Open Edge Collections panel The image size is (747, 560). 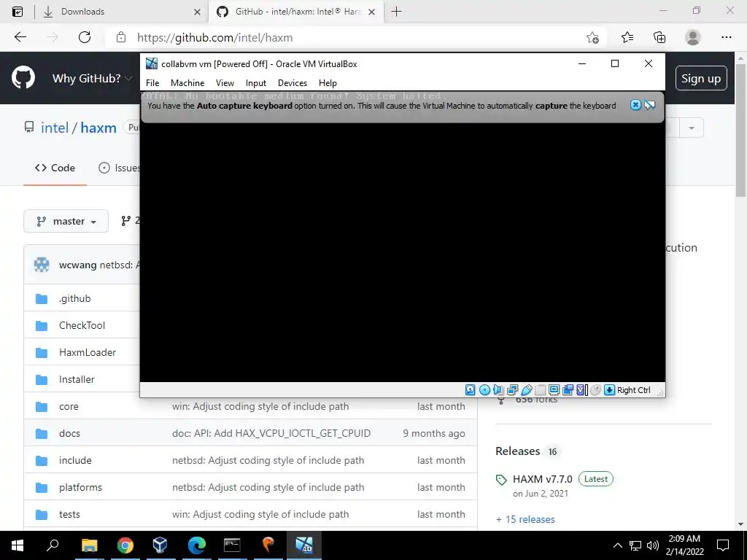pos(659,37)
